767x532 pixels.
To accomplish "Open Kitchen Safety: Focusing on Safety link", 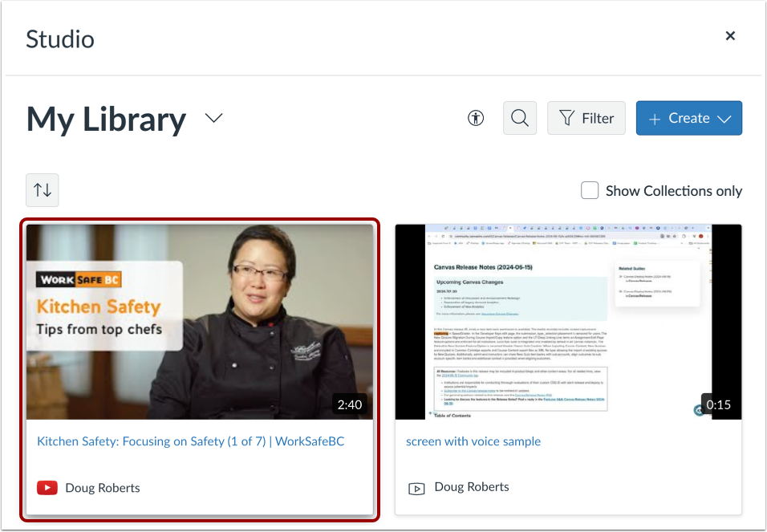I will coord(191,441).
